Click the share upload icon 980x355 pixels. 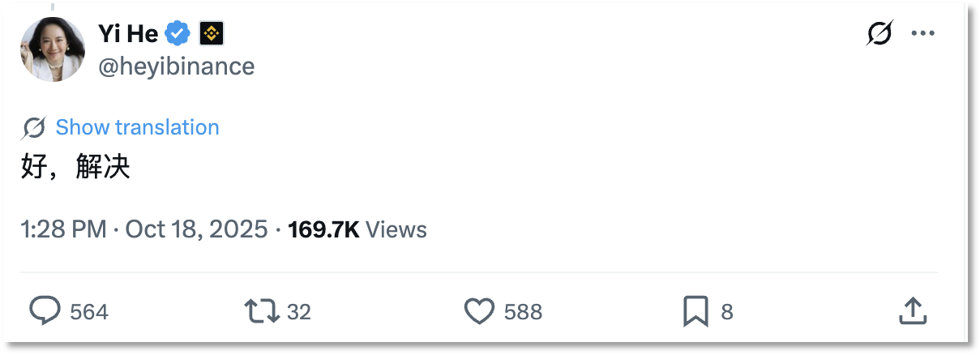coord(913,310)
